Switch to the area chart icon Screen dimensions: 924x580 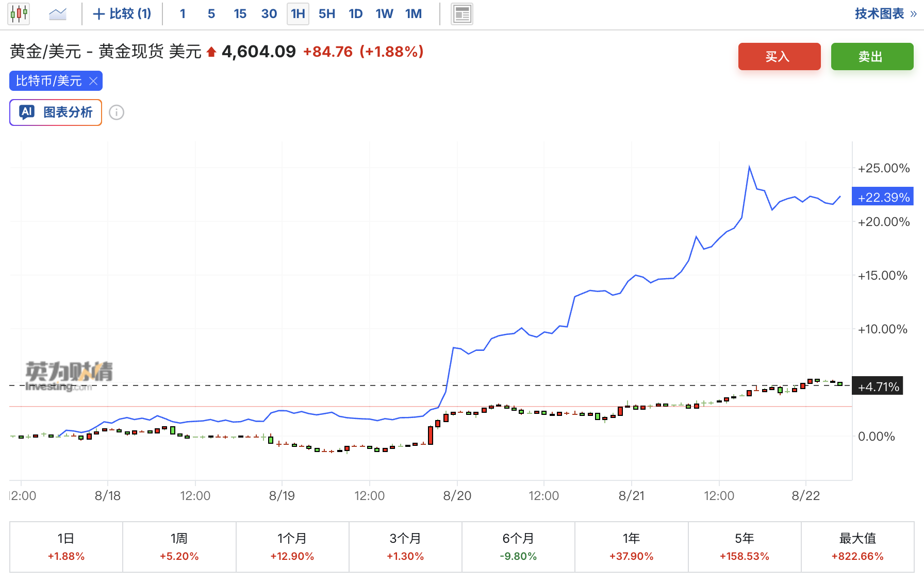tap(58, 14)
